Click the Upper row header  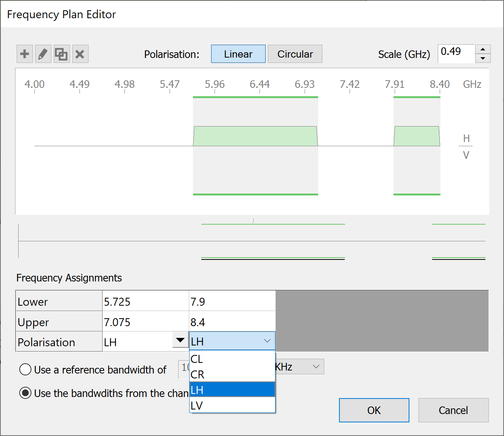click(x=59, y=322)
